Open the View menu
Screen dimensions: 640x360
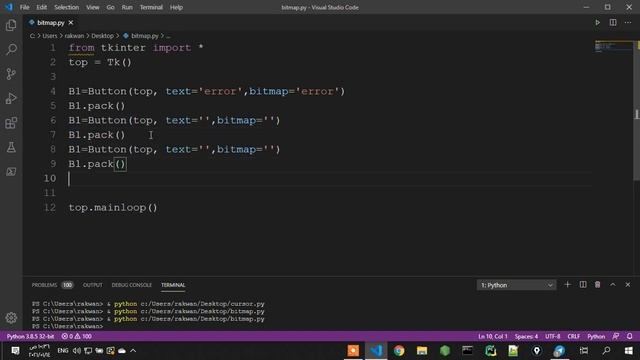[93, 7]
